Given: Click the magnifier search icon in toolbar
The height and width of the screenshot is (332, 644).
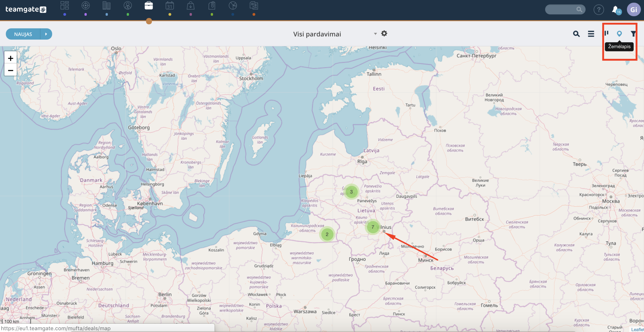Looking at the screenshot, I should click(x=576, y=34).
